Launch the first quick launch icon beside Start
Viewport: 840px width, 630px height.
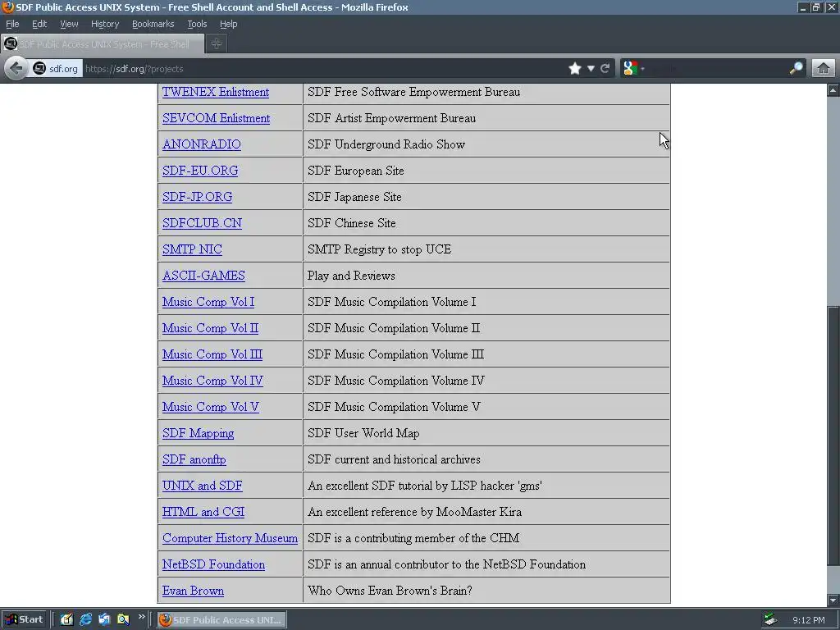[66, 620]
